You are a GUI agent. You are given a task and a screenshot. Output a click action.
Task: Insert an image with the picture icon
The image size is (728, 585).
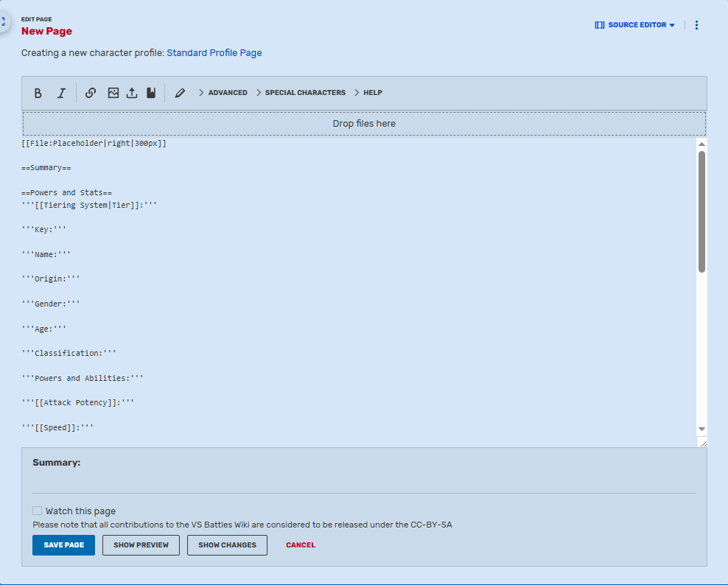[x=113, y=93]
